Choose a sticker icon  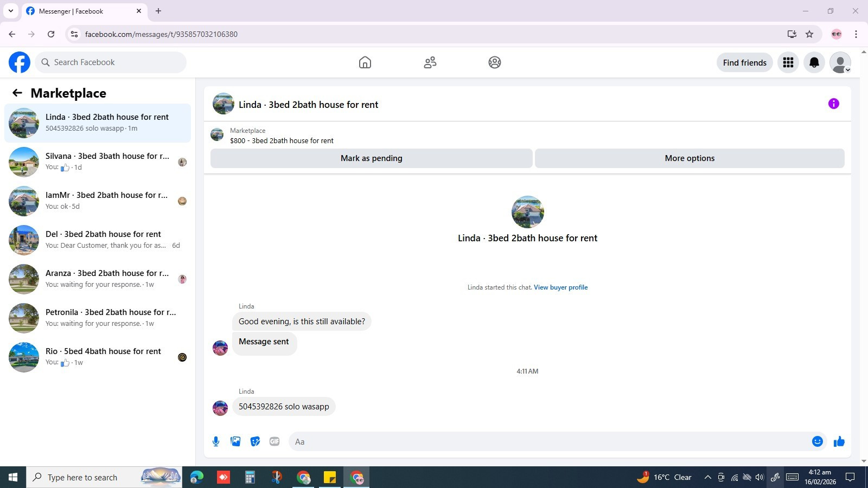coord(255,441)
